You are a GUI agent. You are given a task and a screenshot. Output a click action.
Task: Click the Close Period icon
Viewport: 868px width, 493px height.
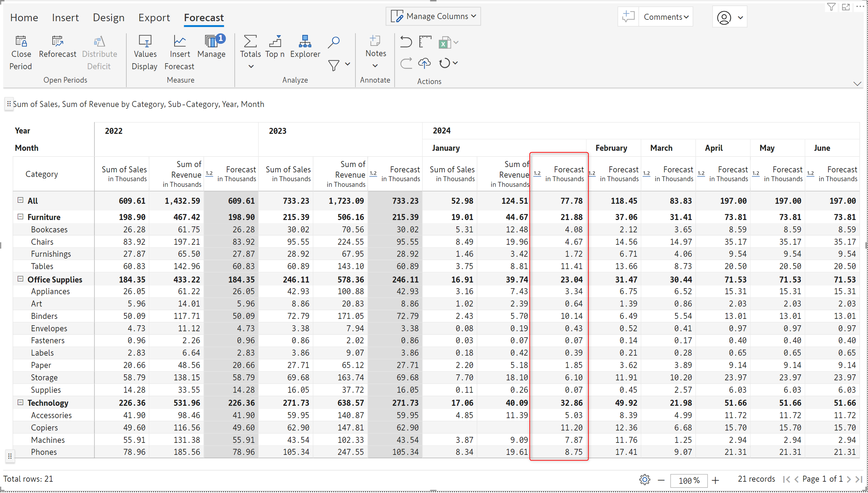coord(21,42)
